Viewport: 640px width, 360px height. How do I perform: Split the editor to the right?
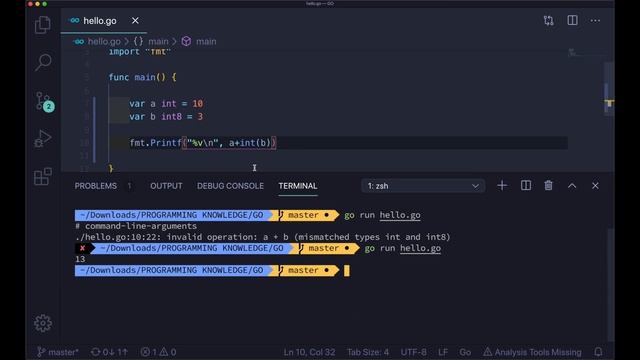(x=572, y=20)
